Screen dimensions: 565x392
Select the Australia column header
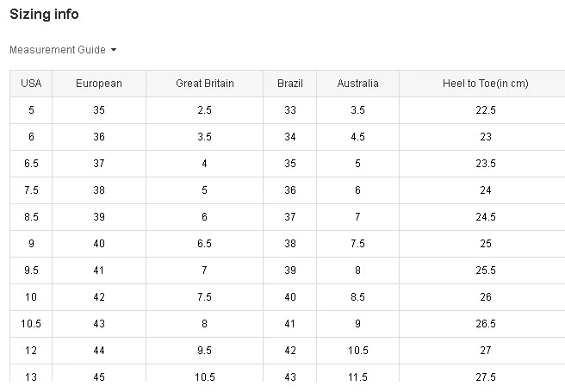pyautogui.click(x=357, y=84)
